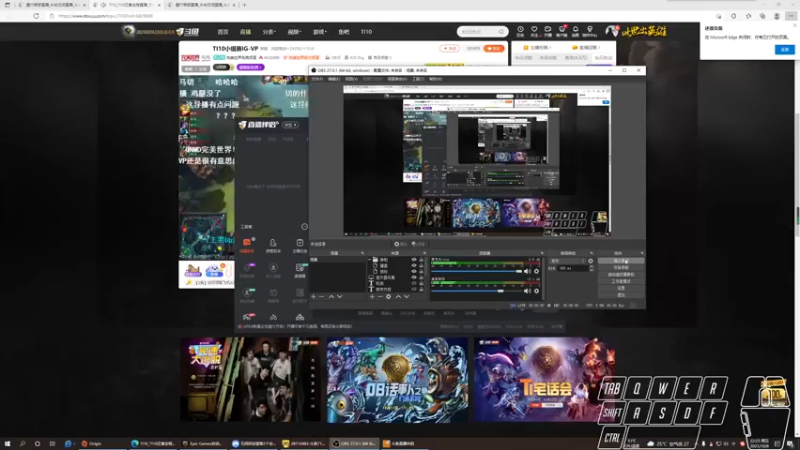The height and width of the screenshot is (450, 800).
Task: Toggle visibility of the third OBS source
Action: pos(414,271)
